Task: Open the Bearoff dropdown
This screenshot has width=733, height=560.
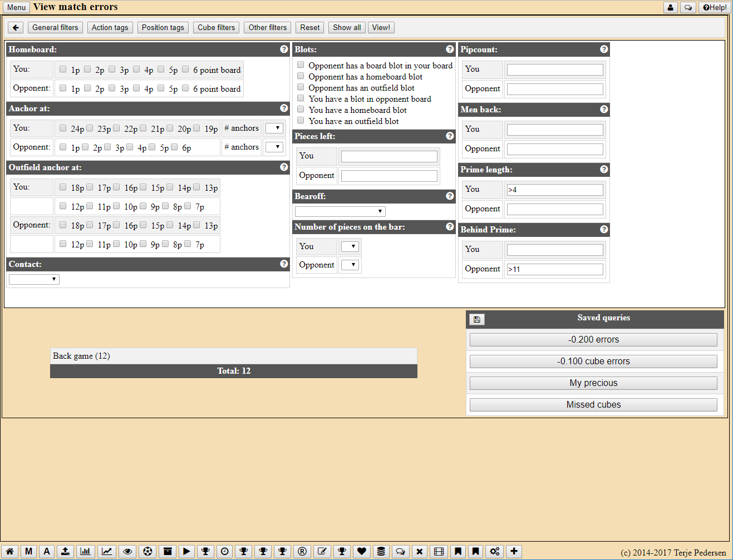Action: pyautogui.click(x=340, y=211)
